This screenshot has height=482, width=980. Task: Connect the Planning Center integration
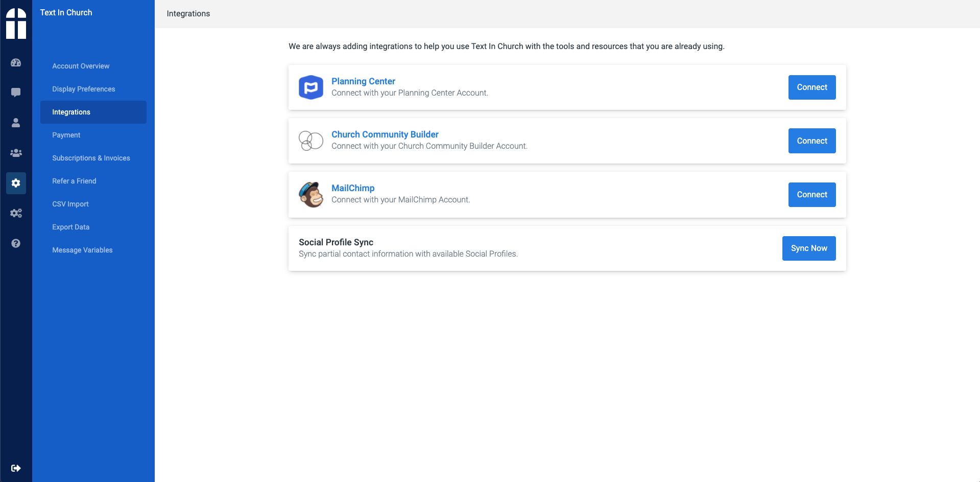tap(812, 87)
